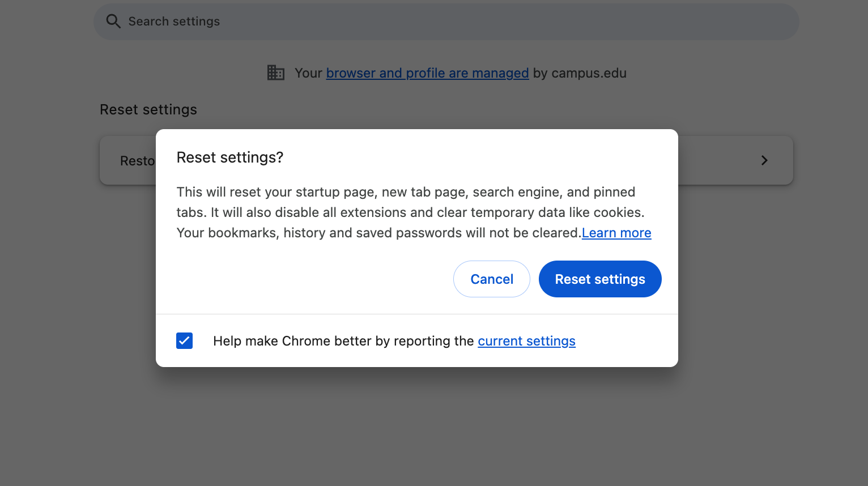Click the This will reset your startup page line
Image resolution: width=868 pixels, height=486 pixels.
click(x=406, y=192)
